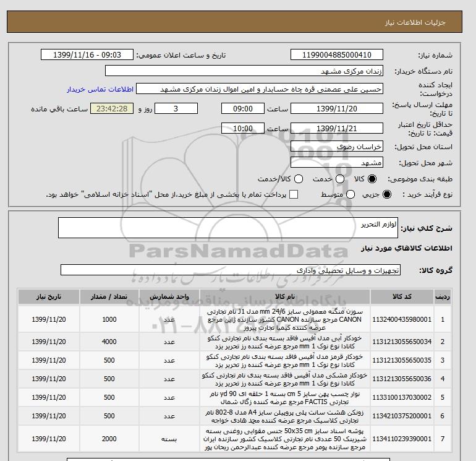Click the کد کالا column header
Image resolution: width=476 pixels, height=461 pixels.
point(402,296)
